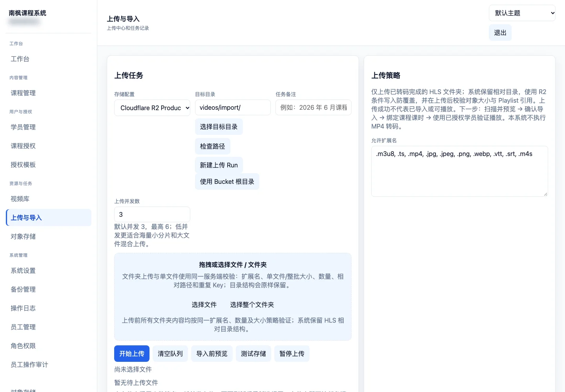565x392 pixels.
Task: Go to 备份管理
Action: pyautogui.click(x=49, y=289)
